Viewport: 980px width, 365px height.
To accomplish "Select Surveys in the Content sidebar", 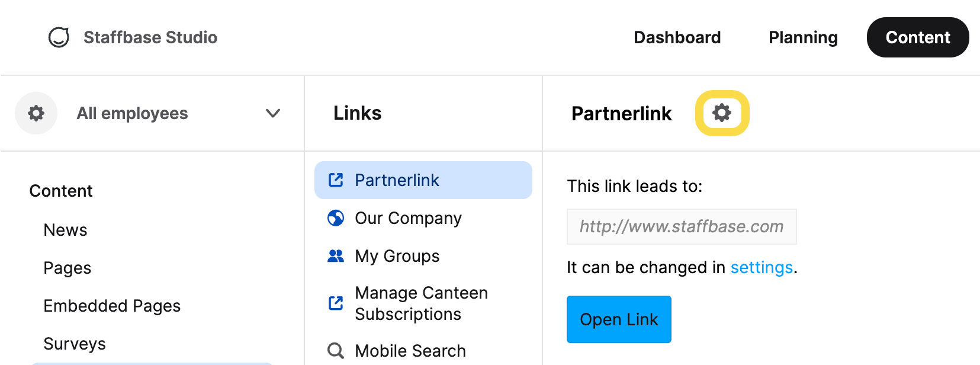I will click(75, 344).
